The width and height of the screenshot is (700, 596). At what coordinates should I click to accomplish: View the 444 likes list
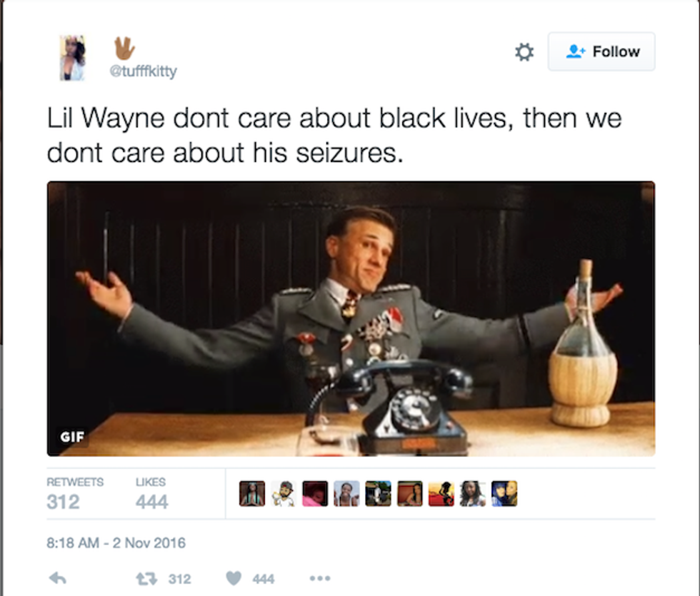pyautogui.click(x=151, y=494)
